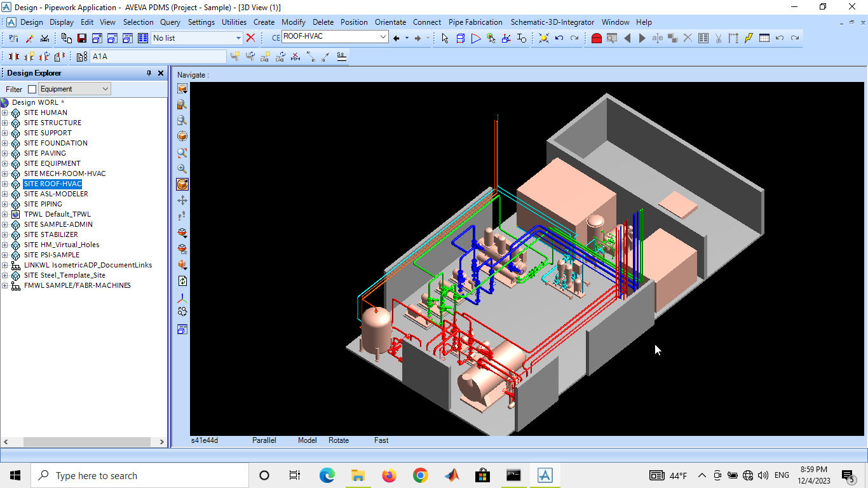Click the blue triangle pick tool
Screen dimensions: 868x488
[x=476, y=38]
